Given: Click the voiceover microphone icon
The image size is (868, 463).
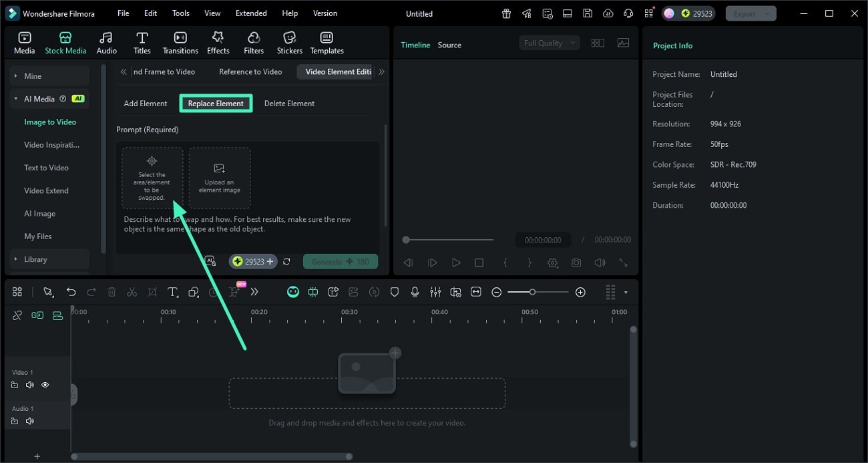Looking at the screenshot, I should click(x=415, y=292).
